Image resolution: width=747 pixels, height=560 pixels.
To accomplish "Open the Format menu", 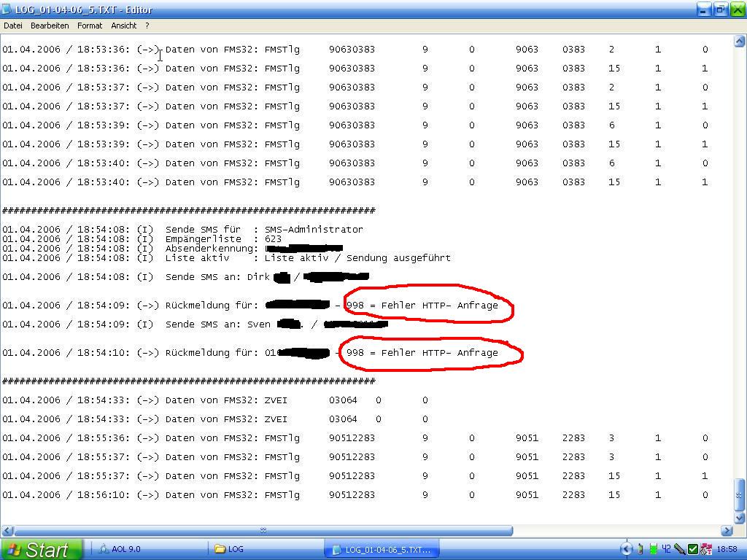I will [x=90, y=26].
